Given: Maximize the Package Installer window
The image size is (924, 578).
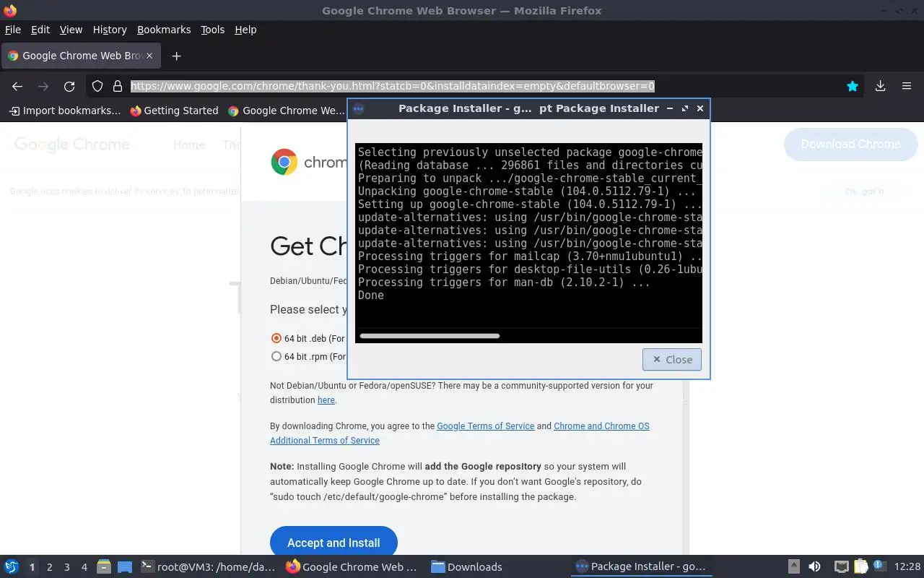Looking at the screenshot, I should tap(685, 108).
